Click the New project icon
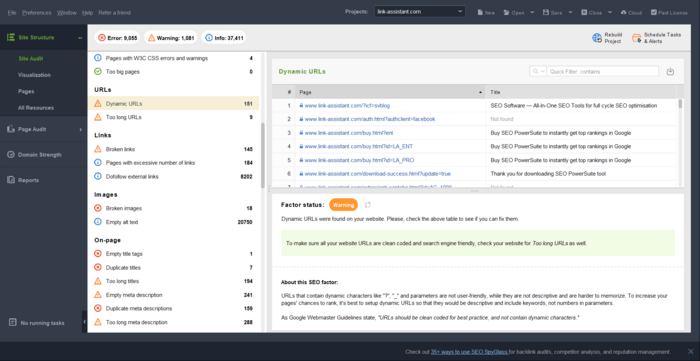Screen dimensions: 700x361 [481, 12]
